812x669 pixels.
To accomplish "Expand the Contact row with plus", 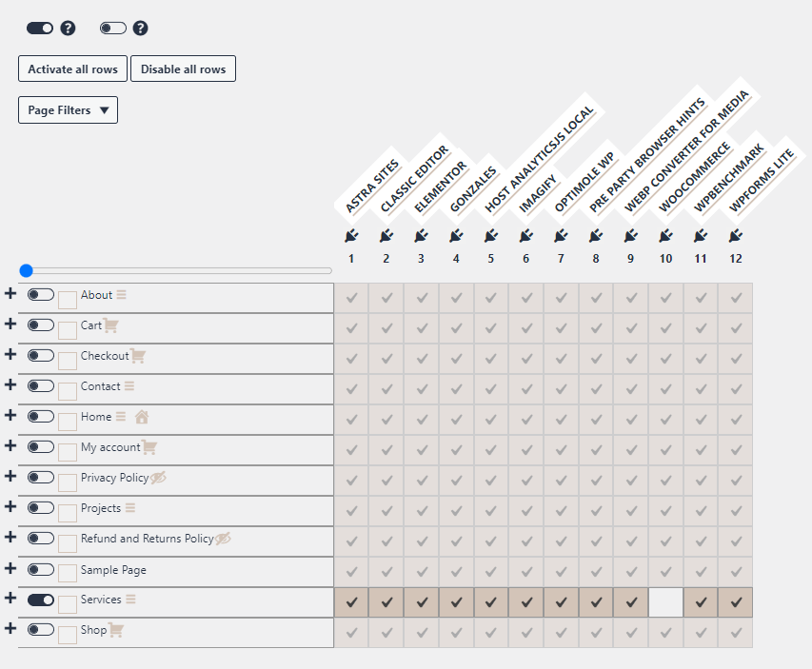I will [10, 384].
